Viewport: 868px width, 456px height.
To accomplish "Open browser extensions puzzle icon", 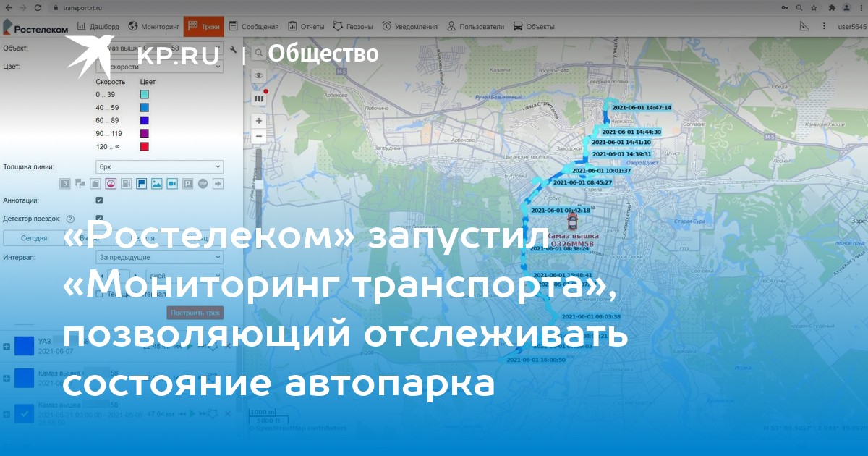I will [832, 7].
